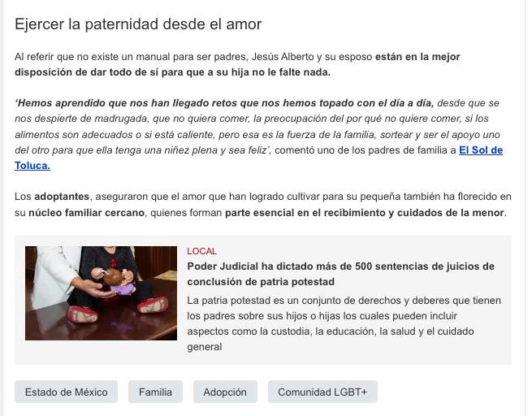
Task: Click the patria potestad article summary text
Action: pos(344,323)
